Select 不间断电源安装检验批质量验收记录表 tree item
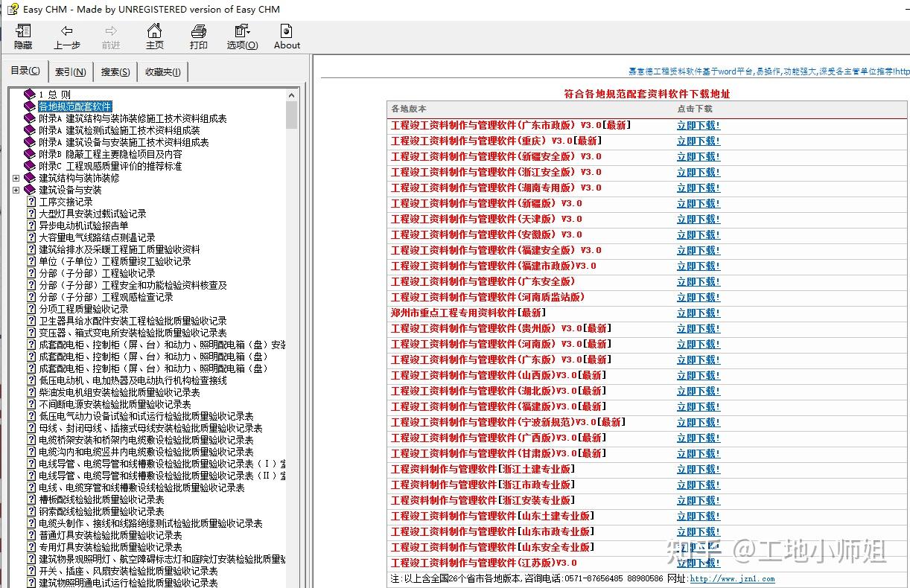The width and height of the screenshot is (910, 588). (x=115, y=404)
